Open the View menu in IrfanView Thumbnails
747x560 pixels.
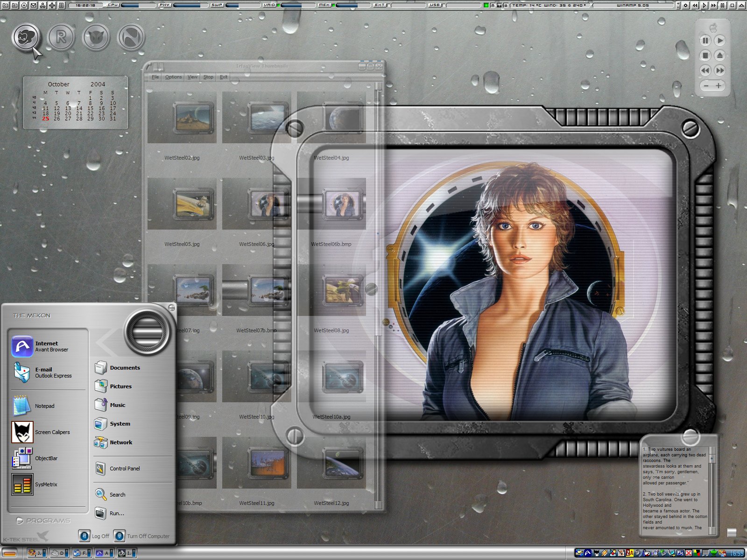coord(192,77)
